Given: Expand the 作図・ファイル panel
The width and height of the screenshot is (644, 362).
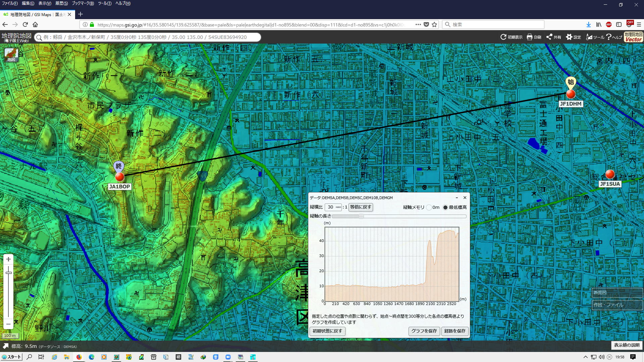Looking at the screenshot, I should pyautogui.click(x=617, y=305).
